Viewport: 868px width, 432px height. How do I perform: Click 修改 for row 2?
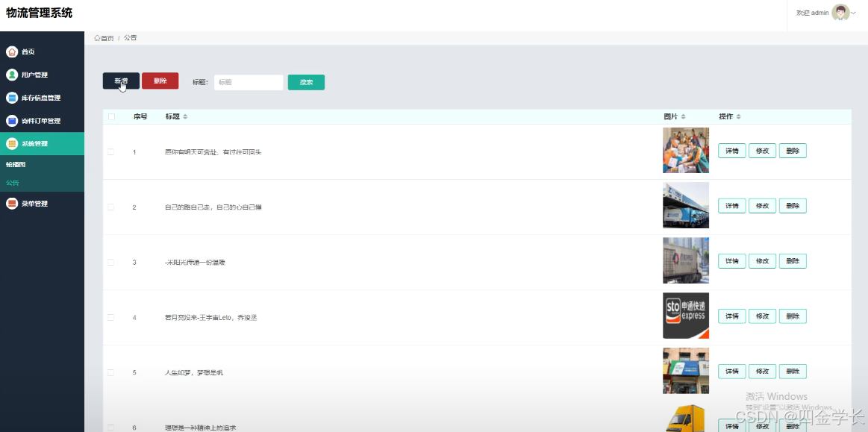click(762, 206)
